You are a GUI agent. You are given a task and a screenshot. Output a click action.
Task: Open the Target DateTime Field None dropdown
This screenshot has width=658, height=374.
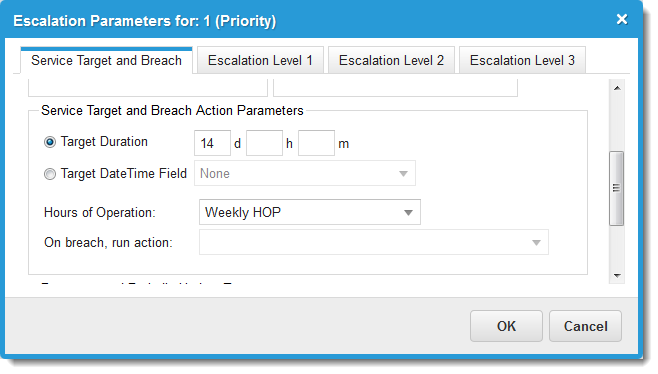[305, 173]
